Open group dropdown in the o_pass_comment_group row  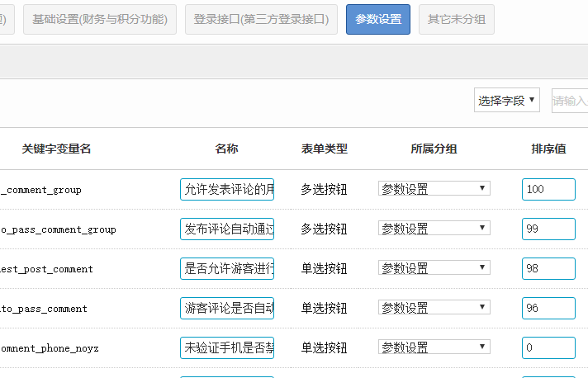pos(434,229)
